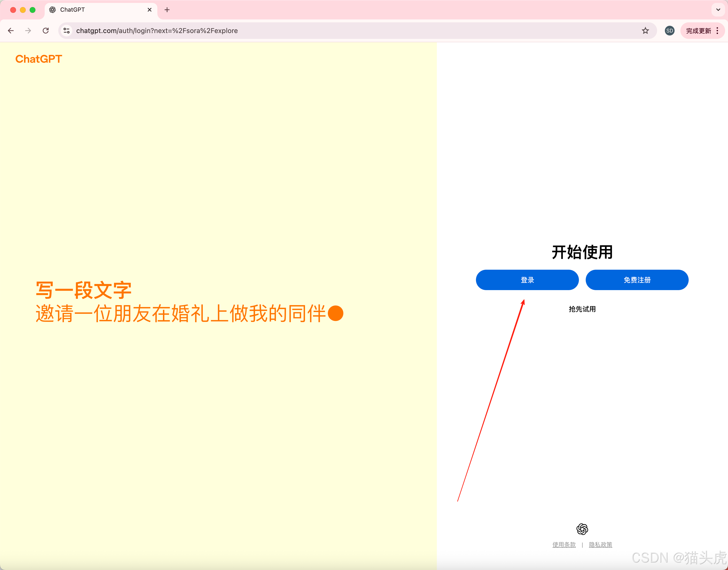
Task: Expand the tab search chevron
Action: [x=718, y=10]
